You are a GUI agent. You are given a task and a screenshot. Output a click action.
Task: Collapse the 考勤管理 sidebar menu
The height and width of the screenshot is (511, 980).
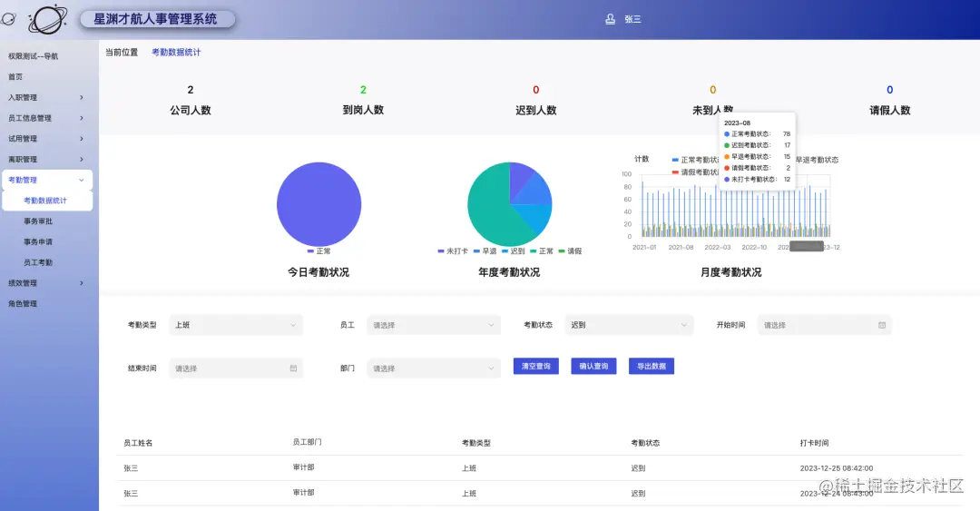click(45, 180)
